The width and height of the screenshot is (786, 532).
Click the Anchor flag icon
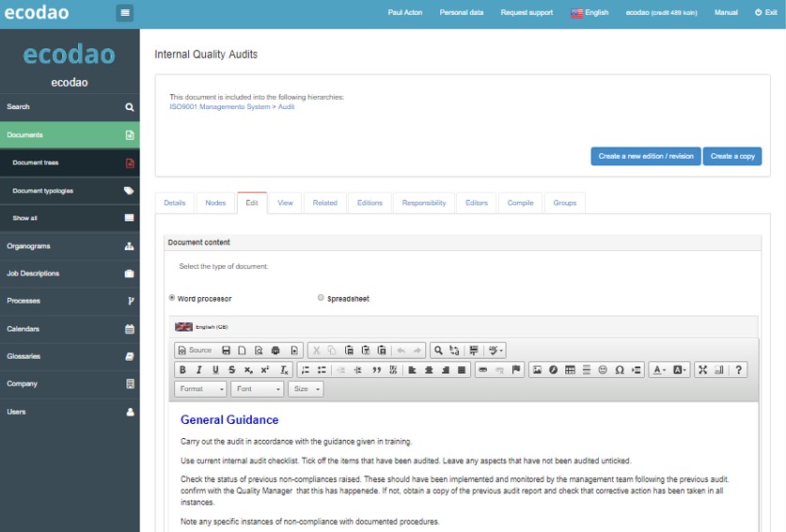[x=516, y=369]
